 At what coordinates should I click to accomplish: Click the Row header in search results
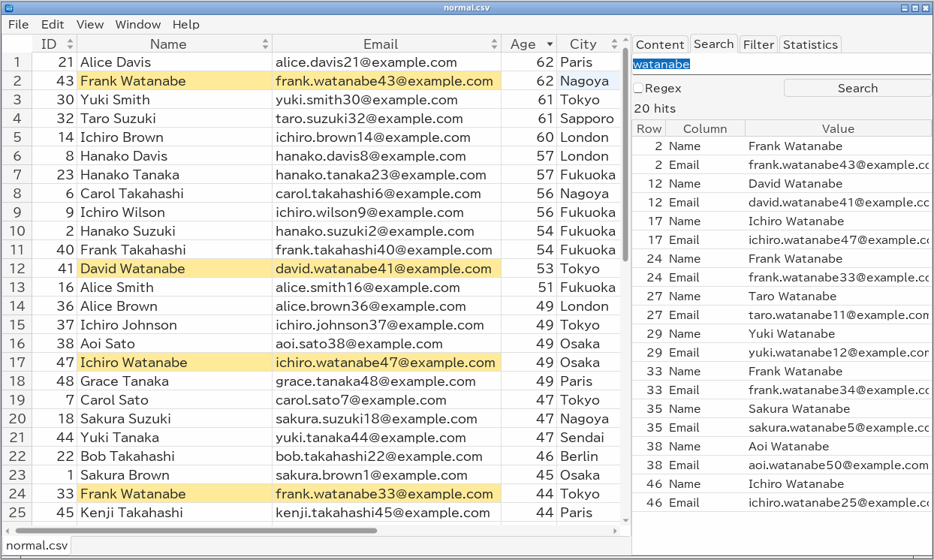point(649,128)
